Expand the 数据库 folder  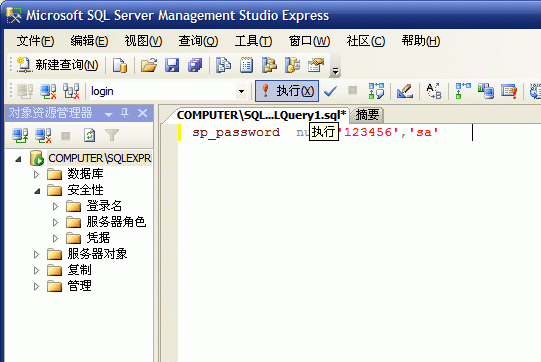(x=36, y=174)
